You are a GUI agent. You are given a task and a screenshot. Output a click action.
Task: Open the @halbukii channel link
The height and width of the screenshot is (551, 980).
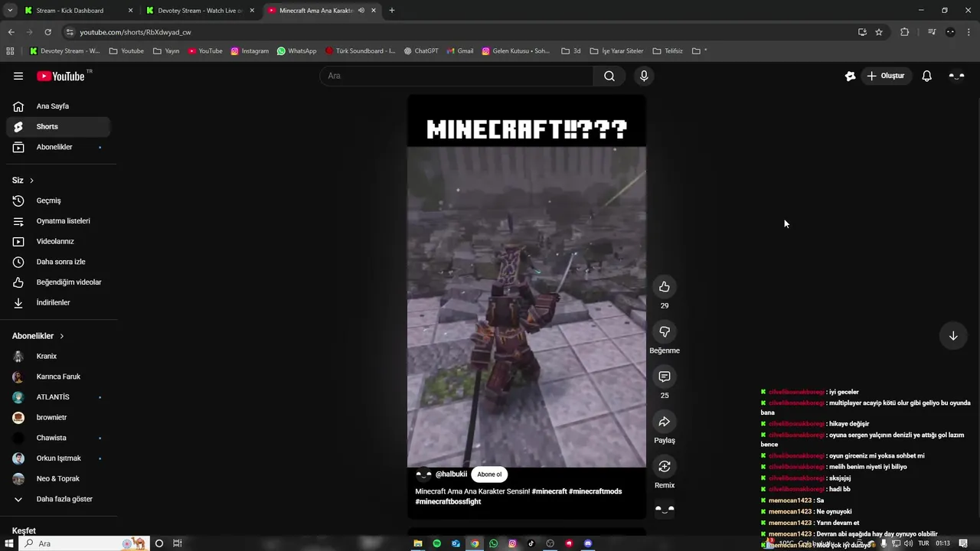(x=451, y=474)
